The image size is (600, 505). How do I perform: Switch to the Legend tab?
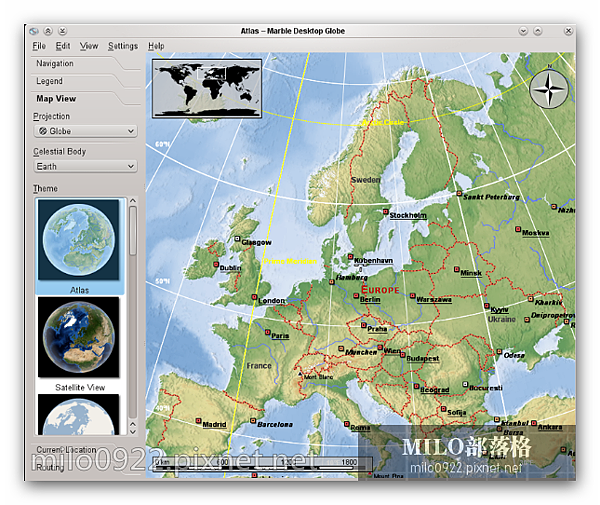[x=49, y=81]
